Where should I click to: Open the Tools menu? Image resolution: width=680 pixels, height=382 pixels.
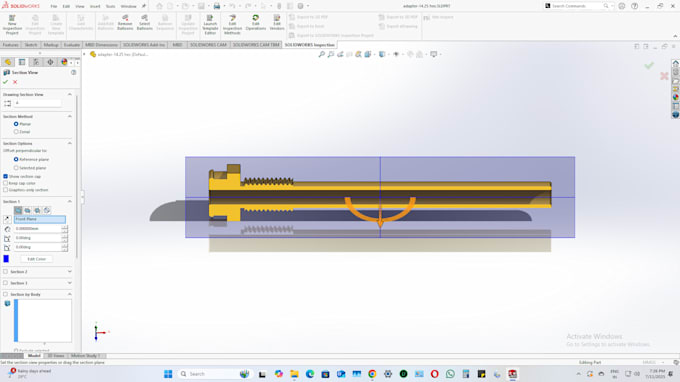(x=111, y=6)
